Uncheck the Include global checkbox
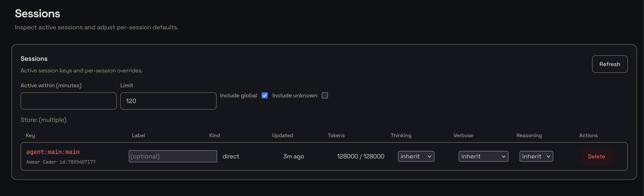Viewport: 644px width, 196px height. pyautogui.click(x=265, y=95)
